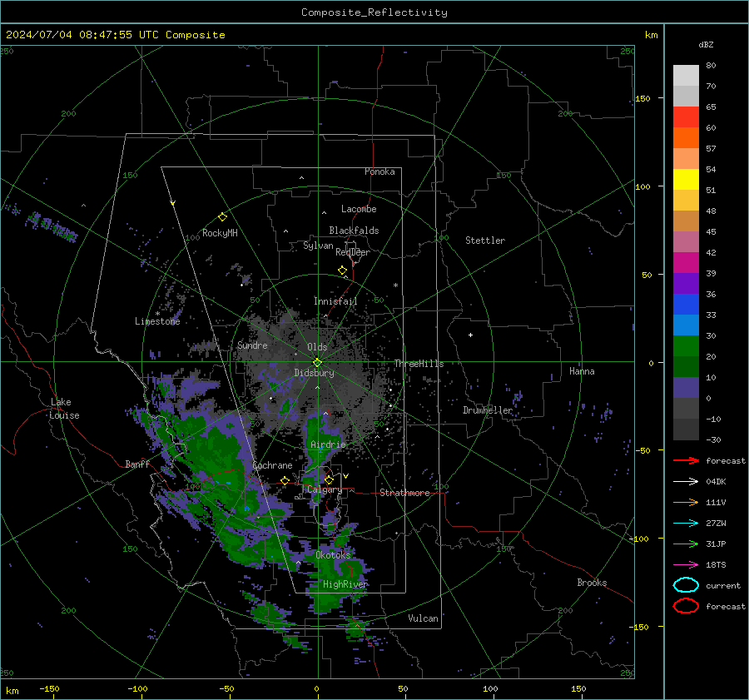Click the Okotoks city label
749x700 pixels.
tap(333, 555)
